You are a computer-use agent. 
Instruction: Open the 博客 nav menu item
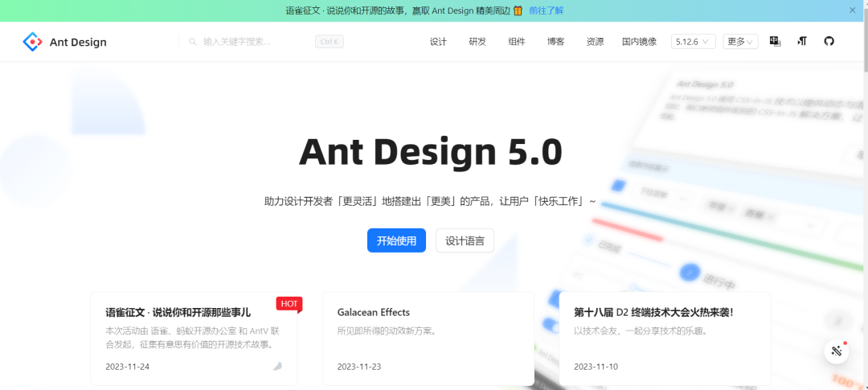tap(556, 42)
